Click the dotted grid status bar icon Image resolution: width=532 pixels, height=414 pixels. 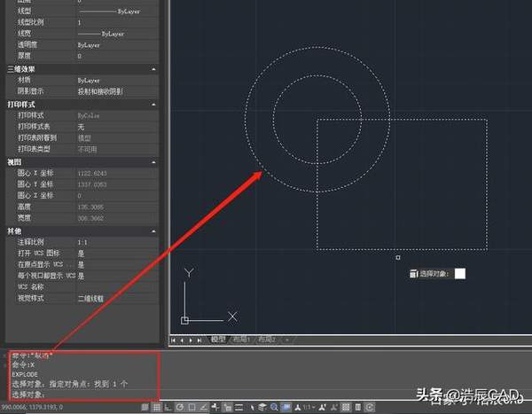tap(346, 407)
